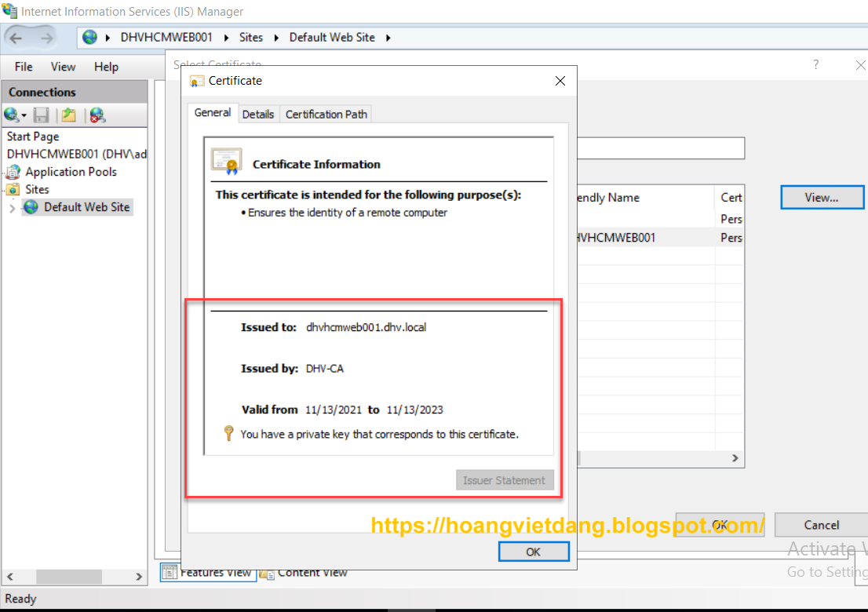This screenshot has height=612, width=868.
Task: Click the Friendly Name column header
Action: click(x=645, y=198)
